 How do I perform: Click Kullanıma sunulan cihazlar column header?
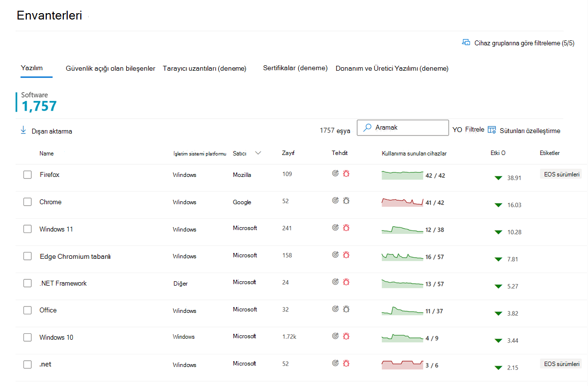(x=414, y=153)
